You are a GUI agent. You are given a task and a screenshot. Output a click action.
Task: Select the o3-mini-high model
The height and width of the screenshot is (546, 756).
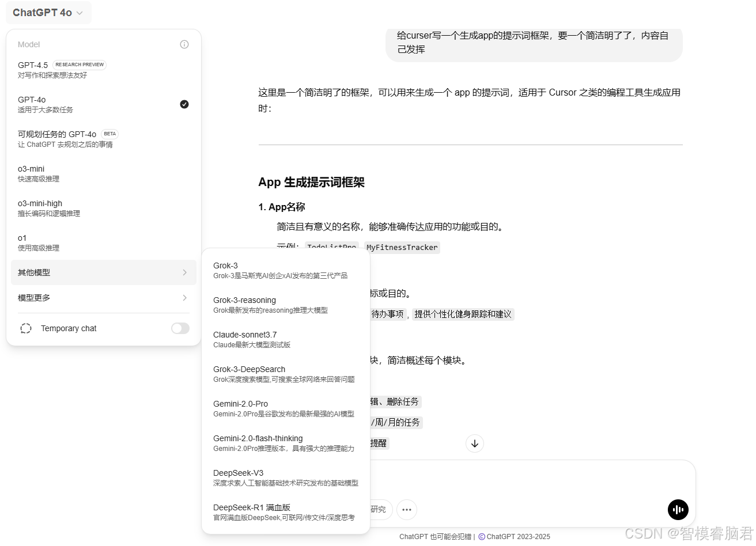[x=104, y=208]
